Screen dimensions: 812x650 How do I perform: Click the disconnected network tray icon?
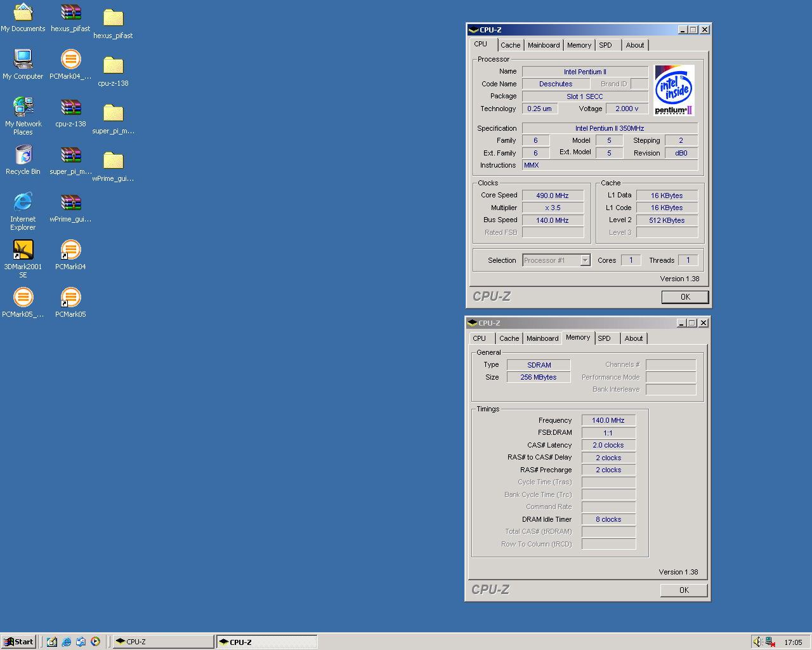[x=770, y=642]
